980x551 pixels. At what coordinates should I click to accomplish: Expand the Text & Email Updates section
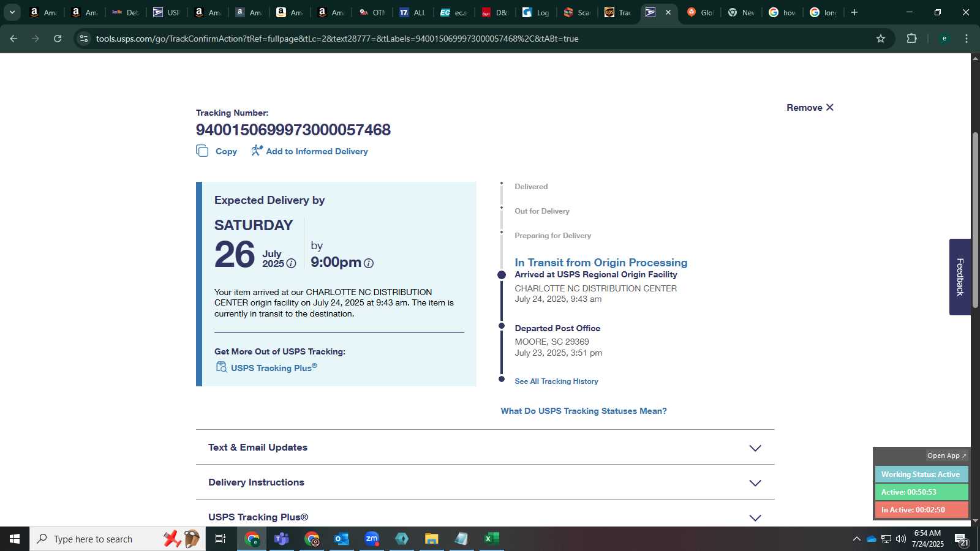coord(485,448)
